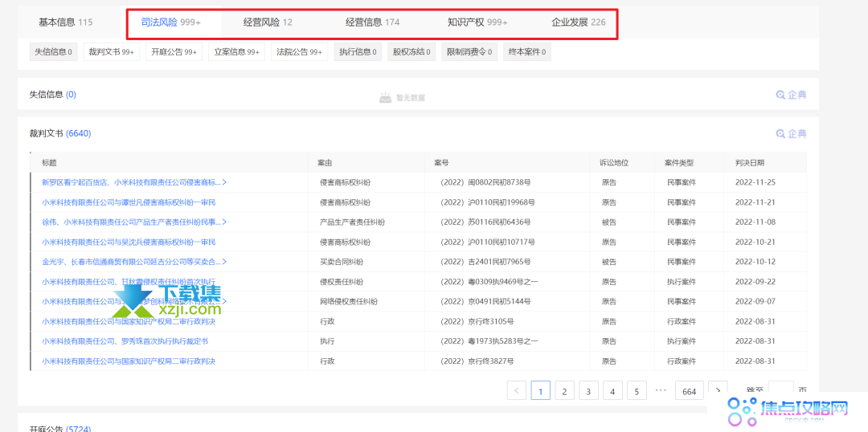Click the 案件类型 column header
The width and height of the screenshot is (868, 432).
[679, 163]
